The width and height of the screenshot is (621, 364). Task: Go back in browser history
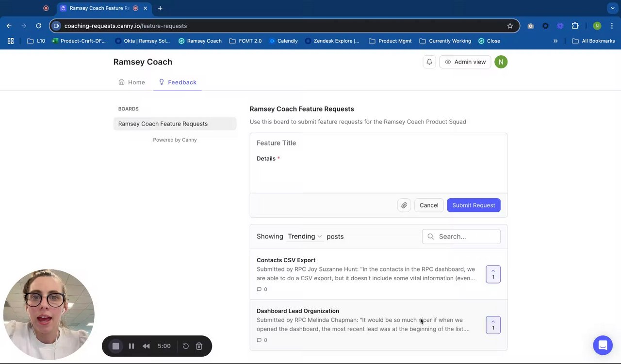coord(9,26)
